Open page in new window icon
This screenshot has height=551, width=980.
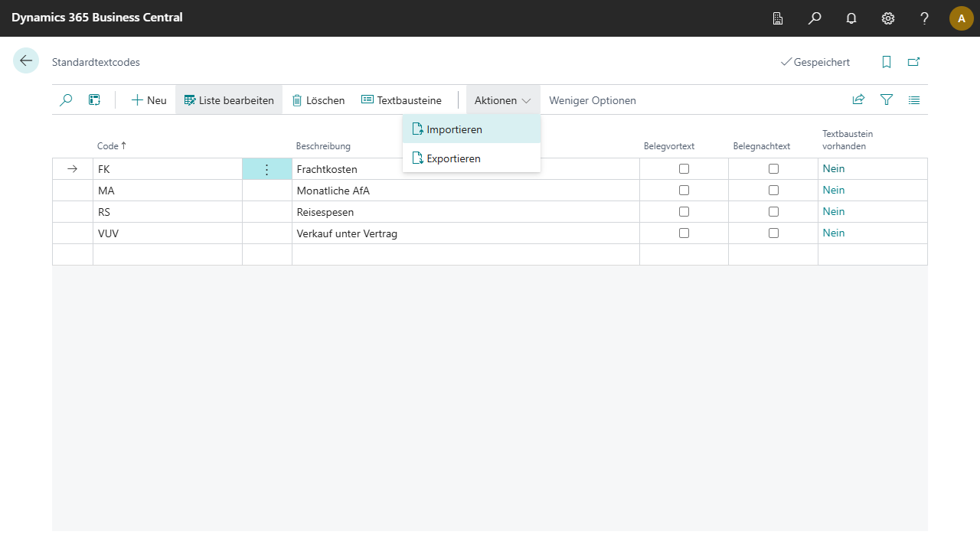(914, 62)
